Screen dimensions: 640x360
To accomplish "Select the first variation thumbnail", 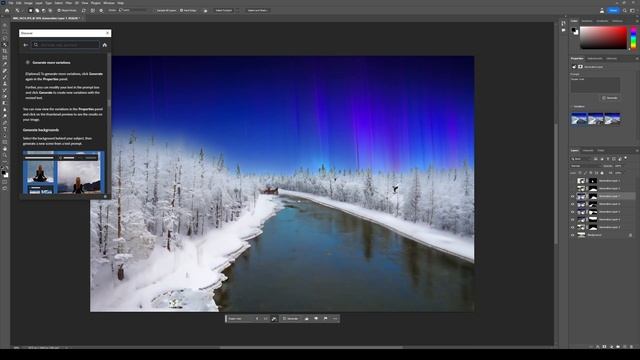I will point(579,119).
